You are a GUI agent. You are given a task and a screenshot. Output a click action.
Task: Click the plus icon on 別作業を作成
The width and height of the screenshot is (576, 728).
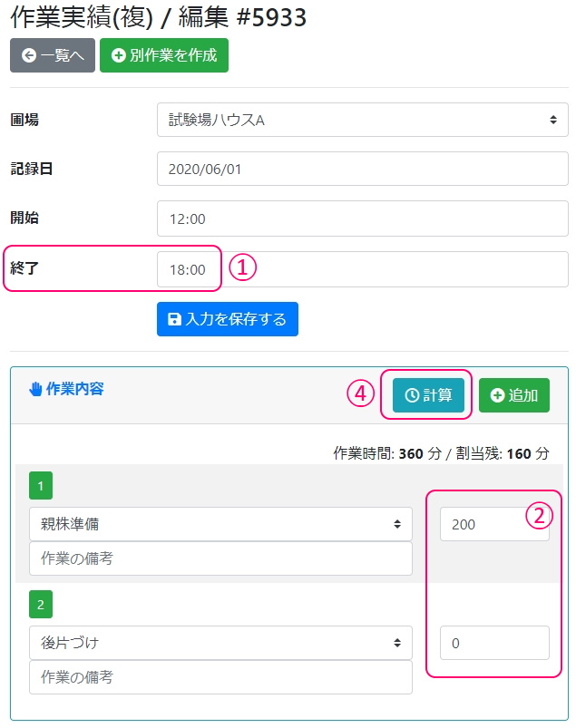click(118, 55)
